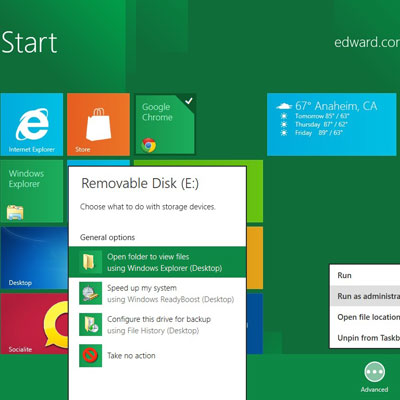Click the Chrome logo on Google Chrome tile
This screenshot has height=400, width=400.
tap(149, 145)
